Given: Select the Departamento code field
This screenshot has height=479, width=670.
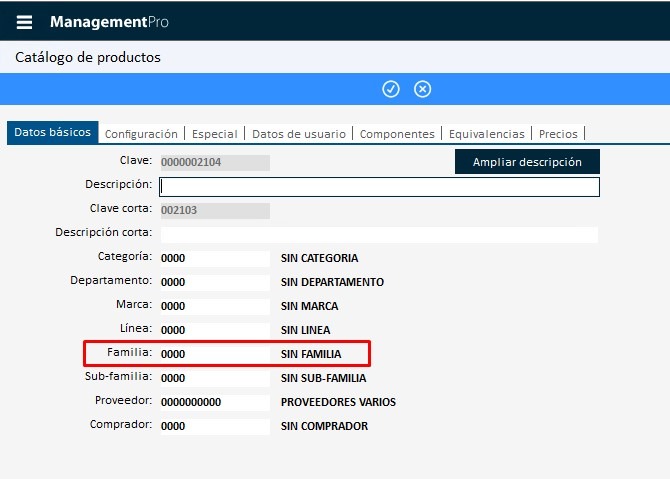Looking at the screenshot, I should point(214,282).
